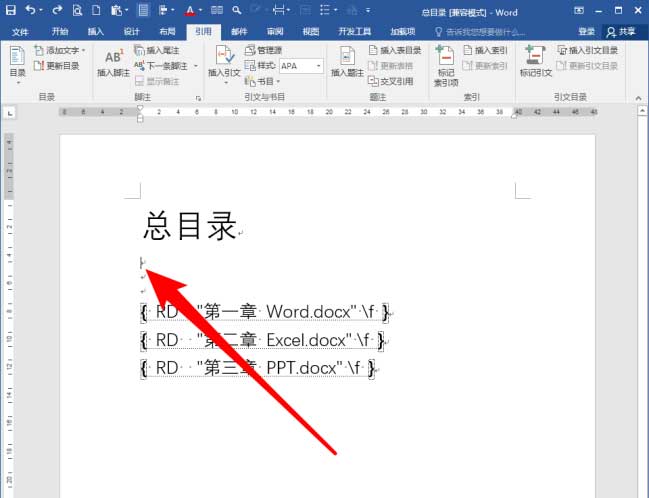Click the Tell Me search box
Viewport: 649px width, 498px height.
480,32
